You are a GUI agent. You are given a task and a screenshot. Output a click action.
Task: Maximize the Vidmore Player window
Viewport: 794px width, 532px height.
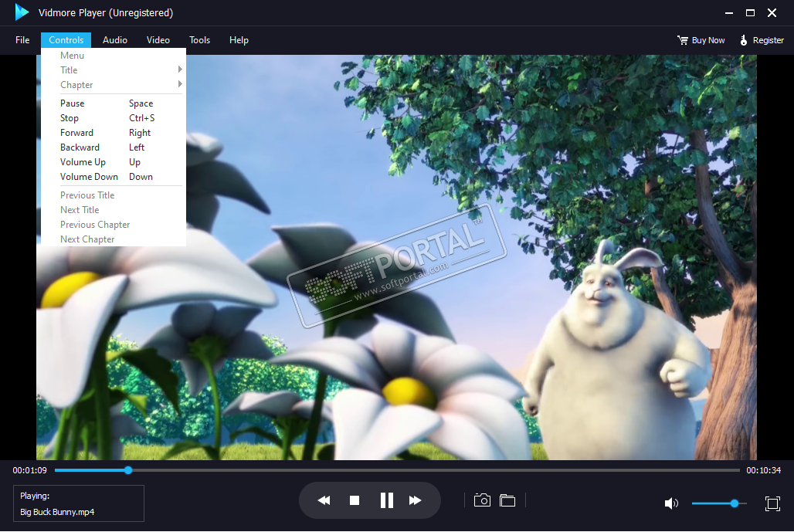click(x=751, y=12)
